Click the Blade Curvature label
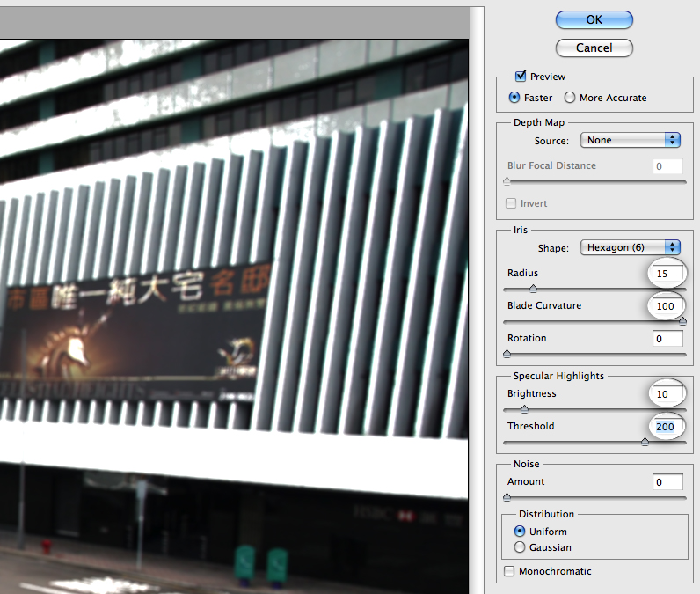This screenshot has width=700, height=594. [544, 305]
